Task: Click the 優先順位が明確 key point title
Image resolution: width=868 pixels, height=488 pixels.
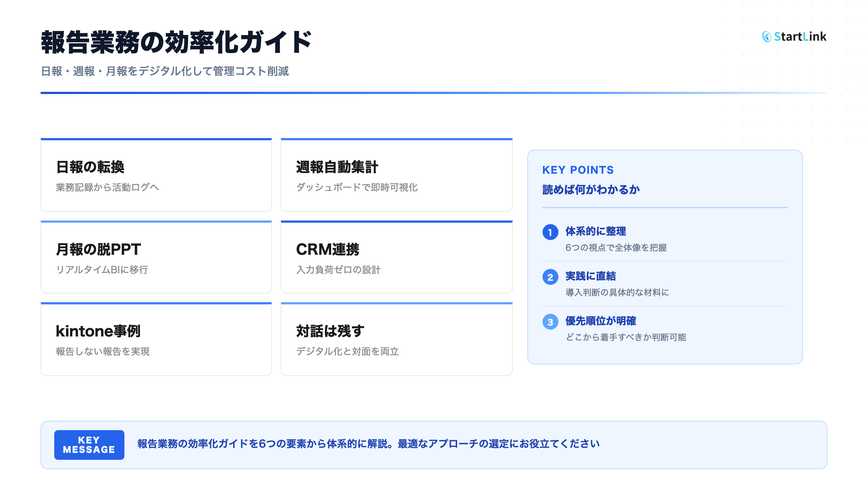Action: point(600,321)
